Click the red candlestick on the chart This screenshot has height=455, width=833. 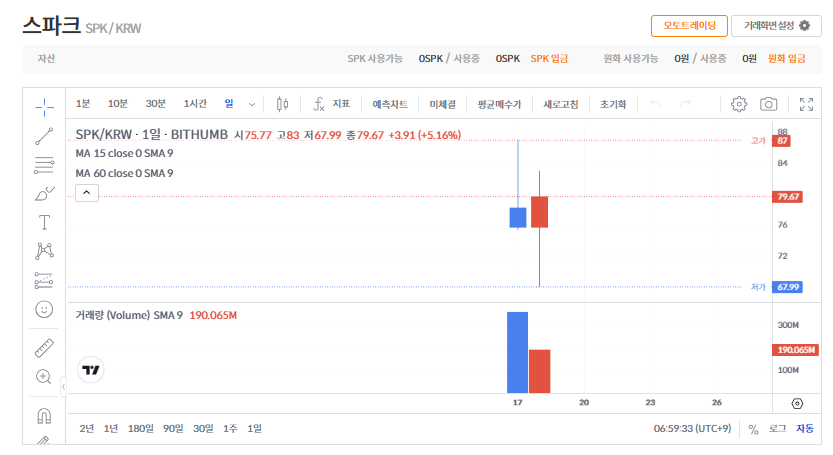pyautogui.click(x=539, y=212)
